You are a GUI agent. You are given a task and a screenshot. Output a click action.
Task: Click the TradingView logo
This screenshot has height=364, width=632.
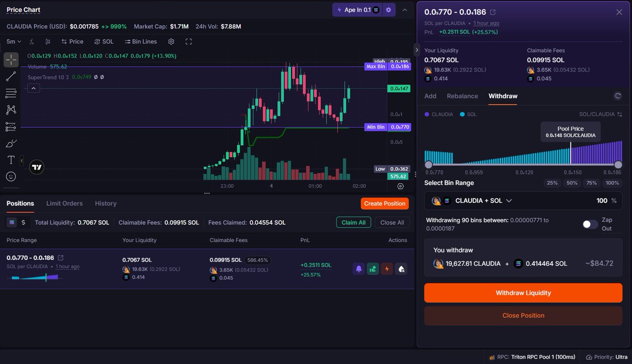[36, 167]
